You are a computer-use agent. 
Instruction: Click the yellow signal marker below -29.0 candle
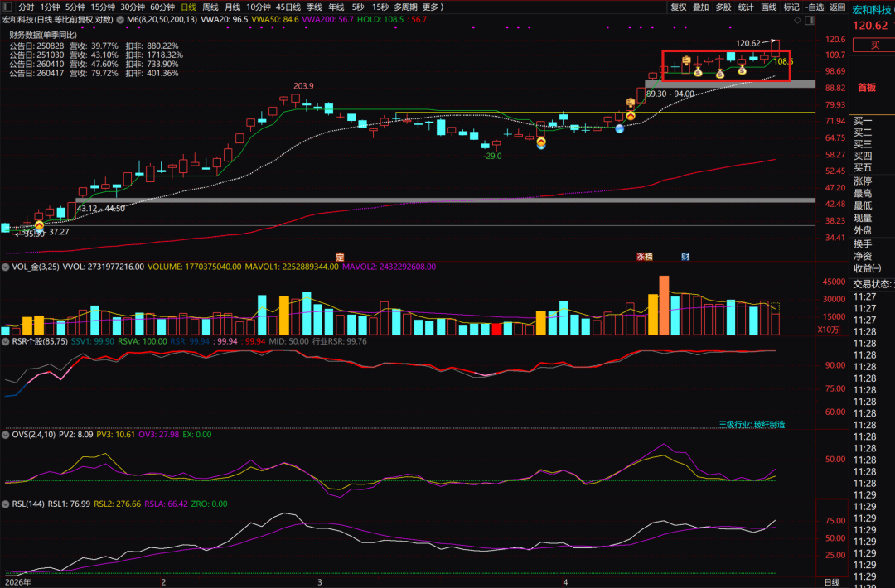pos(541,142)
